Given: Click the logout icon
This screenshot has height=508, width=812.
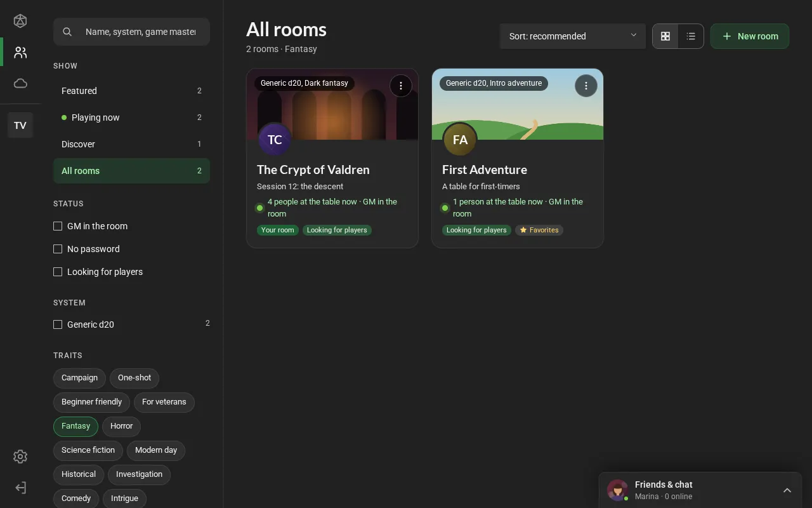Looking at the screenshot, I should [20, 488].
